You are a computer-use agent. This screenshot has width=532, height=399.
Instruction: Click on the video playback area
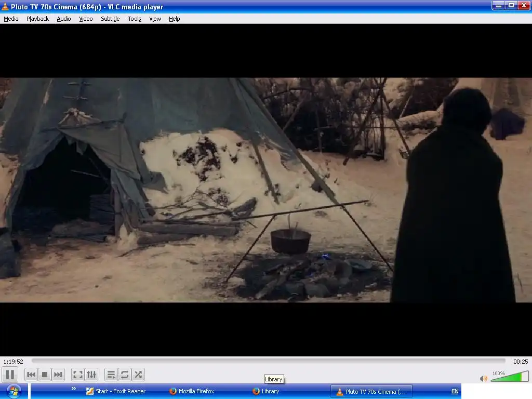[266, 190]
